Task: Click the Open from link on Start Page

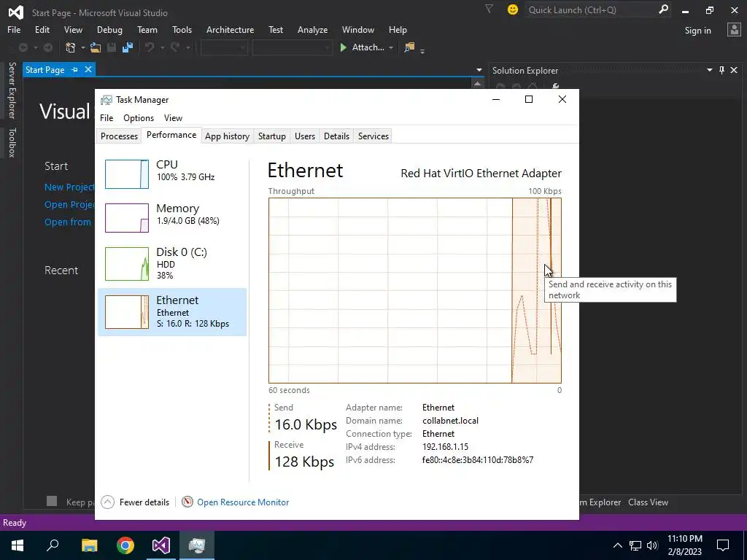Action: (67, 222)
